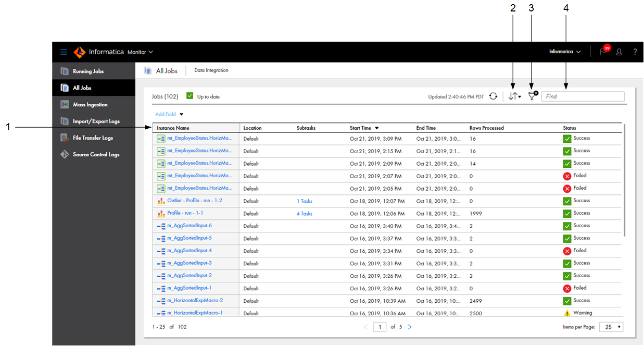Open notifications flag with 39 badge

pyautogui.click(x=604, y=51)
